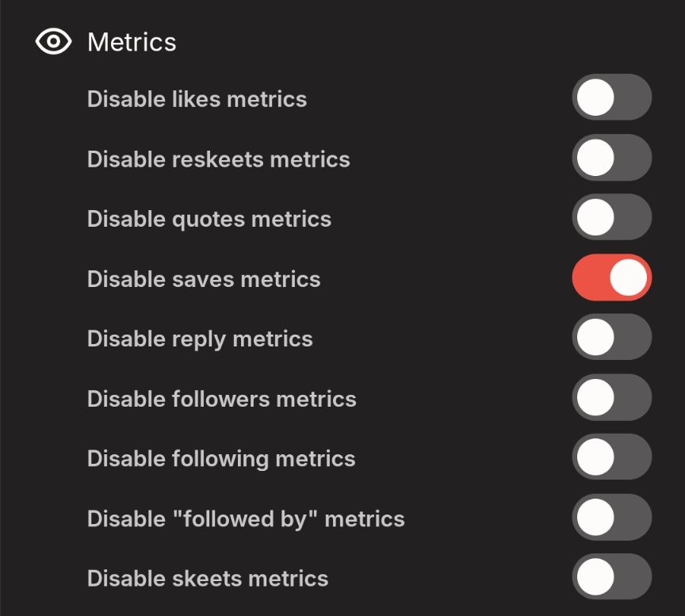This screenshot has height=616, width=685.
Task: Click the Metrics section heading
Action: pyautogui.click(x=132, y=42)
